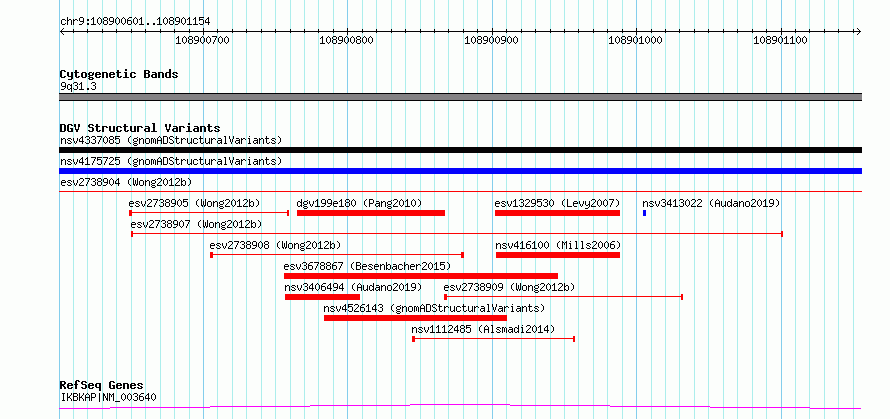The image size is (890, 419).
Task: Click the 108900700 ruler position
Action: coord(203,40)
